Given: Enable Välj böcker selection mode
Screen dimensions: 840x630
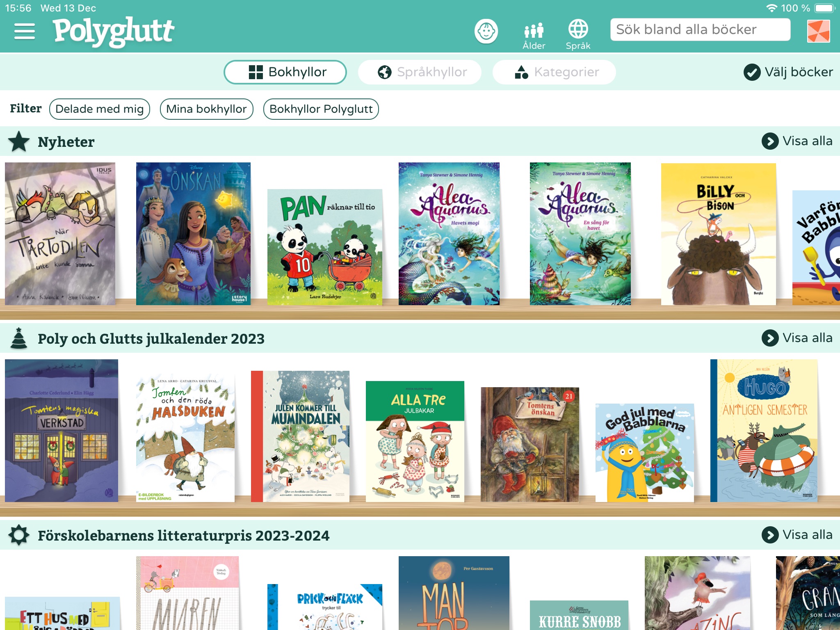Looking at the screenshot, I should click(x=788, y=72).
